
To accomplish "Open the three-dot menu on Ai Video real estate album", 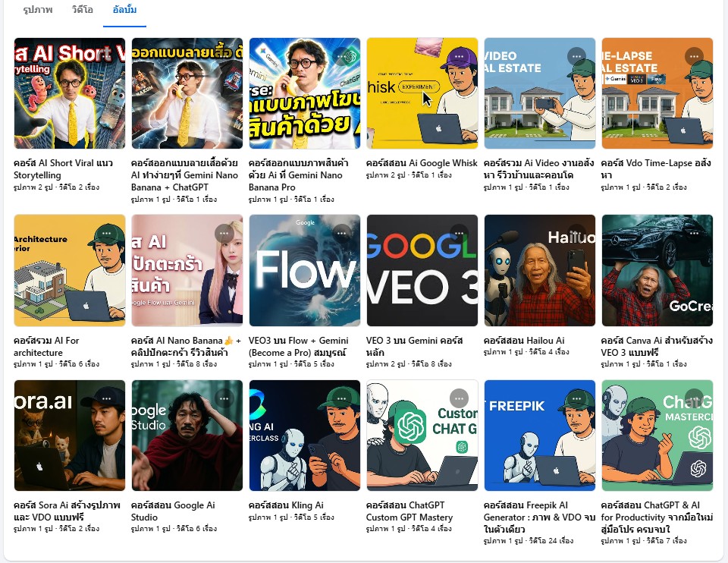I will 576,56.
